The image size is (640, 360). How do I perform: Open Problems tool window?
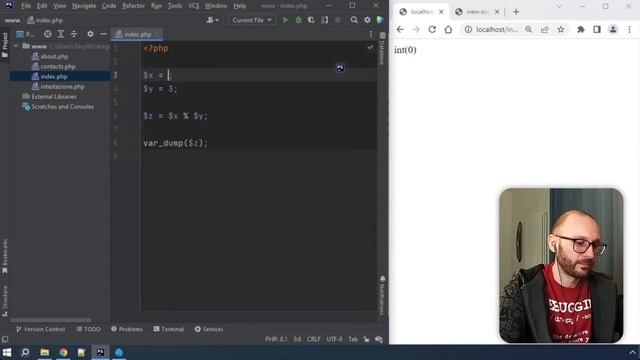point(127,329)
